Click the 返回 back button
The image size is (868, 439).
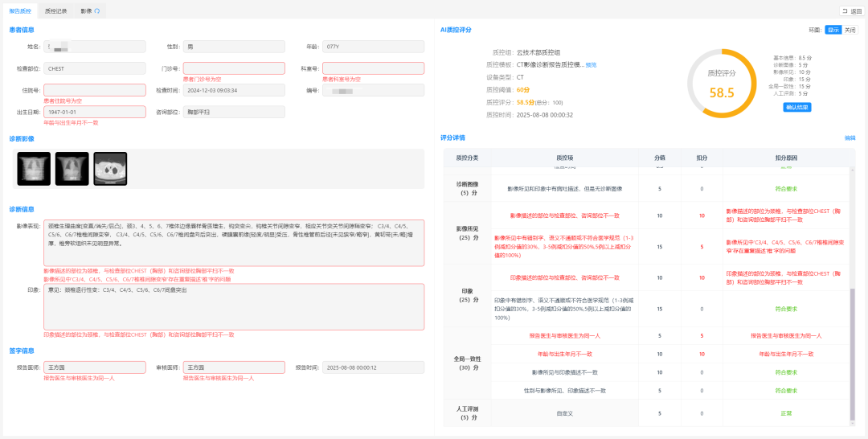click(x=850, y=11)
